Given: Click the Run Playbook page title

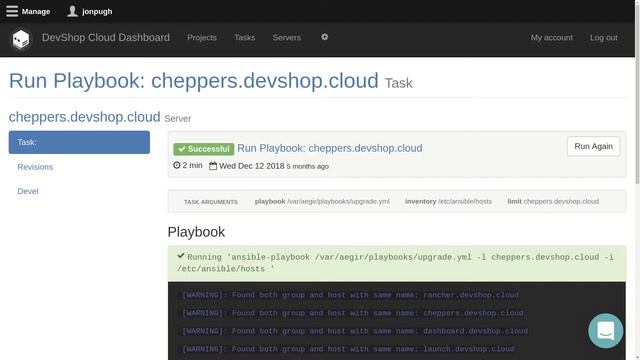Looking at the screenshot, I should [x=193, y=81].
